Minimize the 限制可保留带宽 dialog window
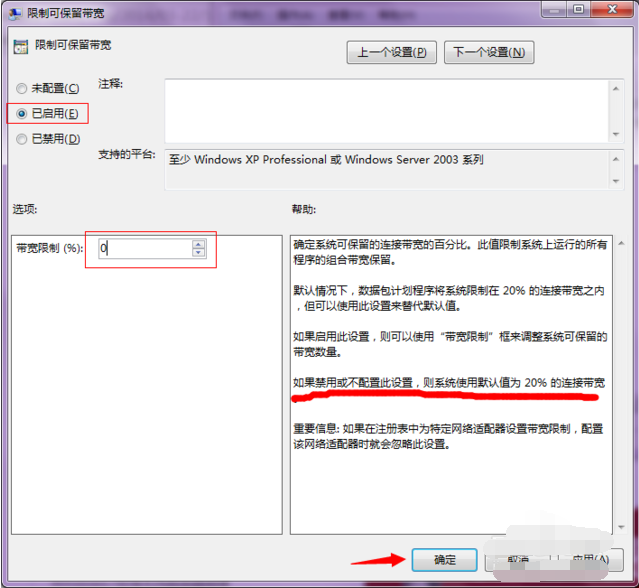 554,9
